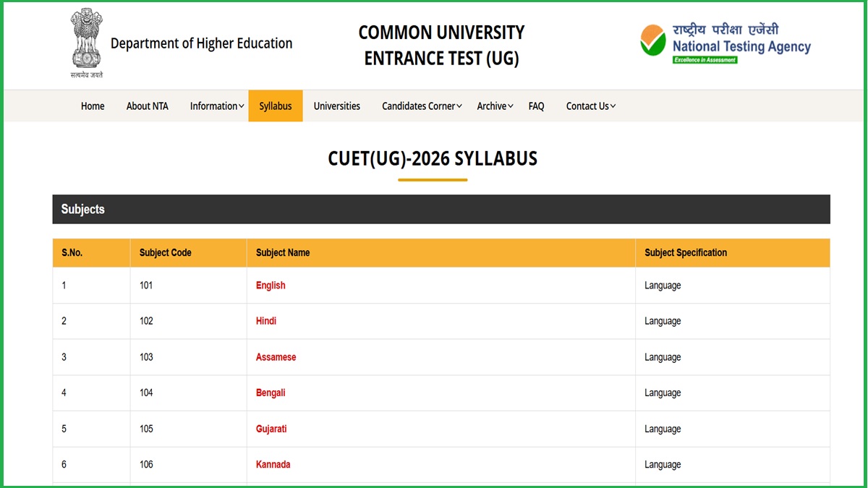Expand the Information dropdown menu
868x488 pixels.
pyautogui.click(x=217, y=106)
